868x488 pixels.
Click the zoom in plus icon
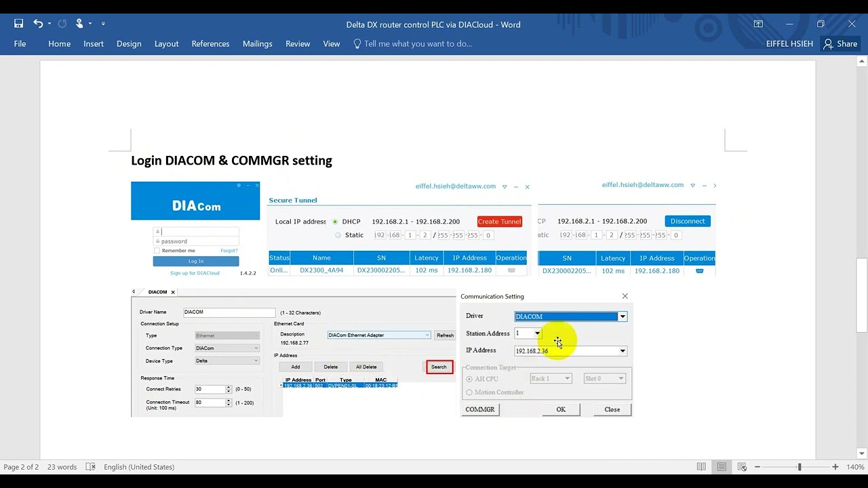[835, 467]
